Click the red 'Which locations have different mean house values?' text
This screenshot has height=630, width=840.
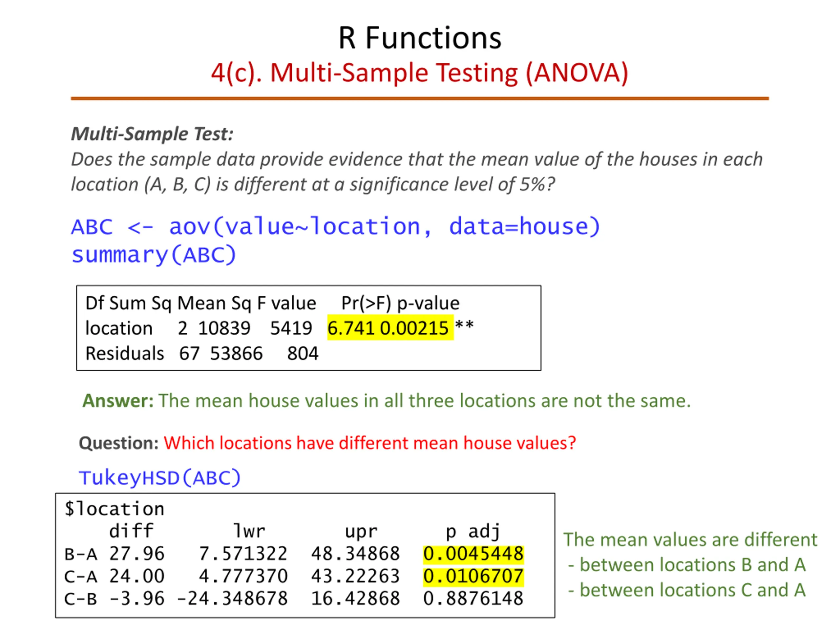click(x=370, y=443)
